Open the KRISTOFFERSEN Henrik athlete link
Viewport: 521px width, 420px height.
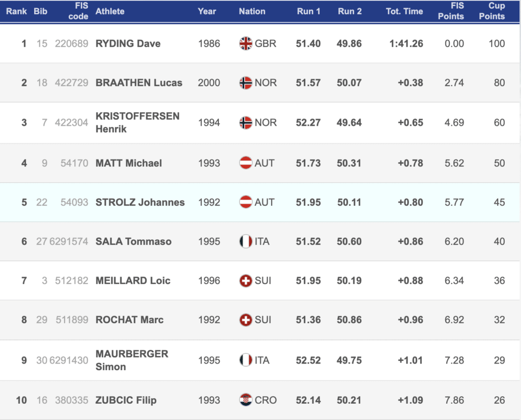(x=137, y=122)
